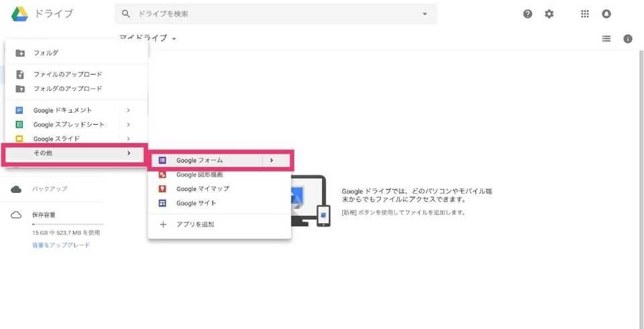Click the 保存容量 cloud outline icon
This screenshot has width=644, height=329.
tap(16, 215)
